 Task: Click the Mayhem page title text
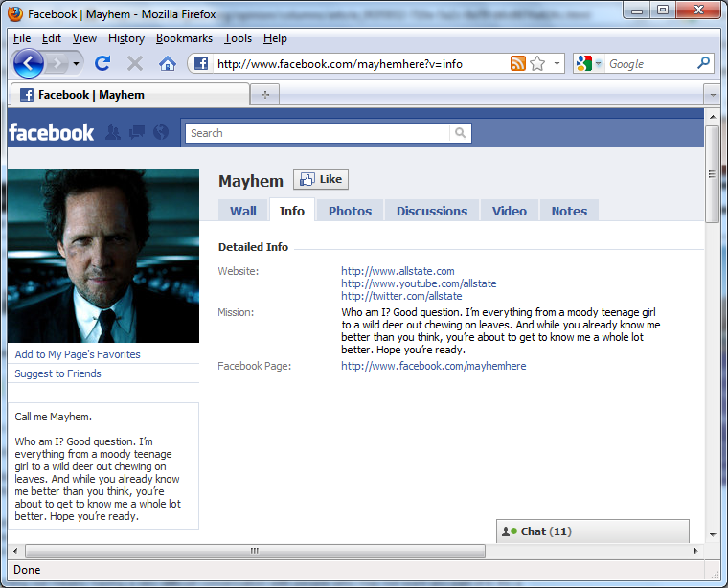(x=251, y=181)
